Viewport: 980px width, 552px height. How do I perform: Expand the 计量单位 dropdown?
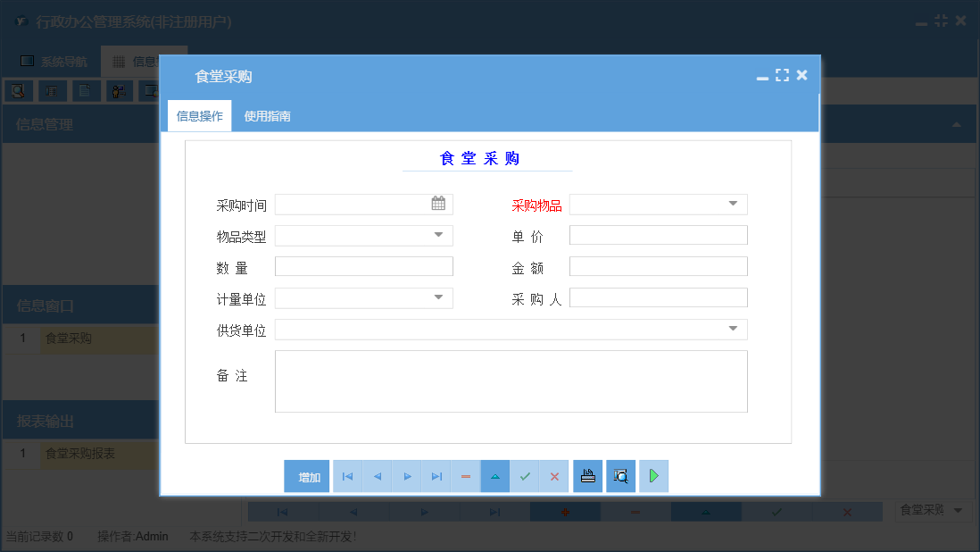[x=439, y=297]
